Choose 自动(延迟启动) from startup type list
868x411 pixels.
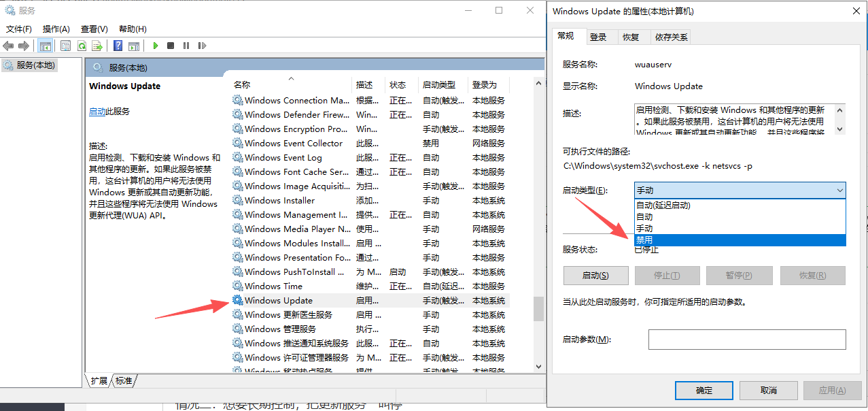[740, 205]
